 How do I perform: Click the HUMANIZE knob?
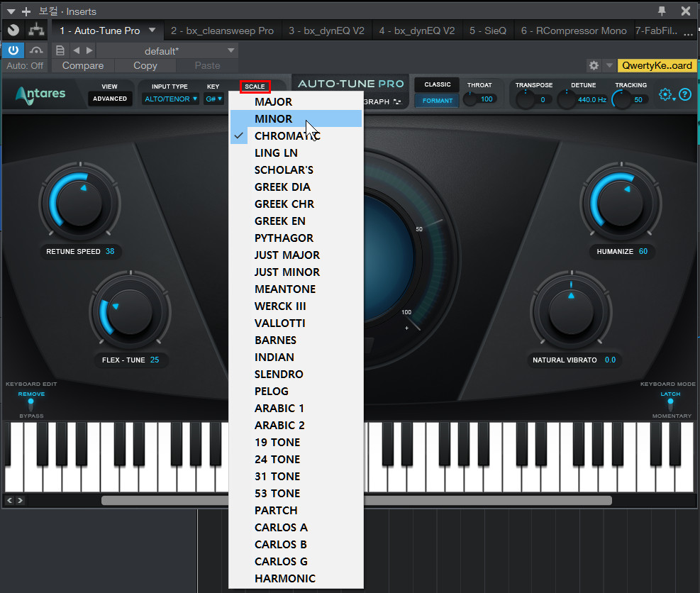coord(621,203)
